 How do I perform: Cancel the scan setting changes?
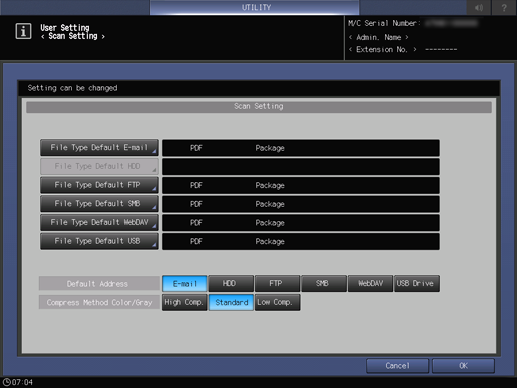[397, 366]
